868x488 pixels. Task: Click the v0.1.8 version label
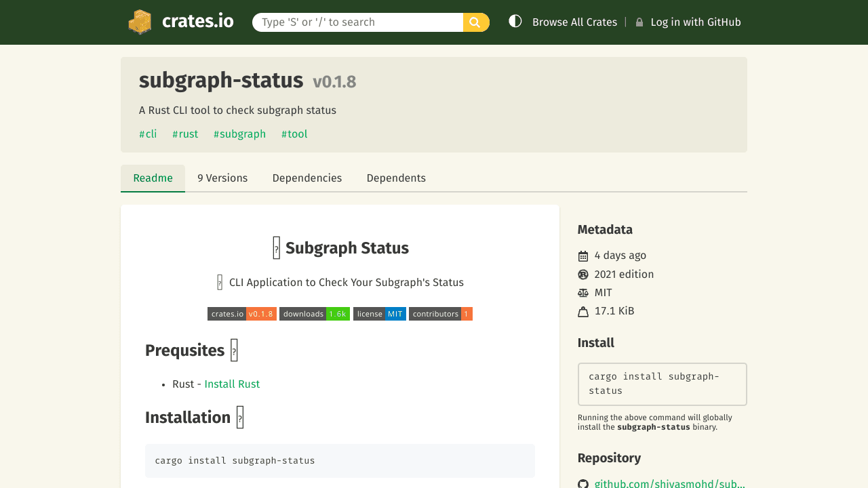pos(334,82)
